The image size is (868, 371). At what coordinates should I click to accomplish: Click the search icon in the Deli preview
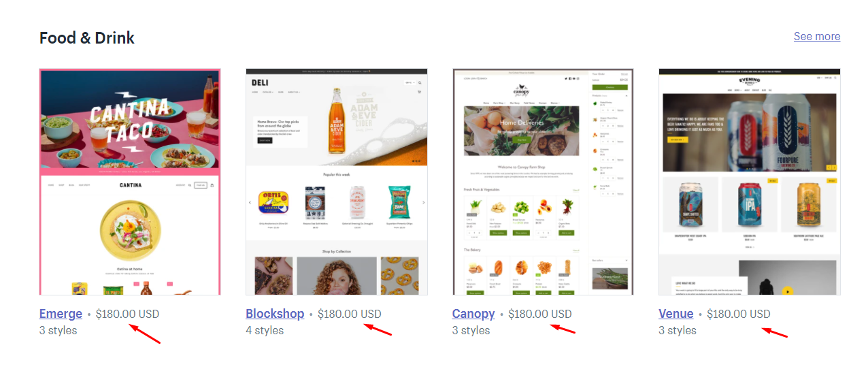click(x=420, y=83)
